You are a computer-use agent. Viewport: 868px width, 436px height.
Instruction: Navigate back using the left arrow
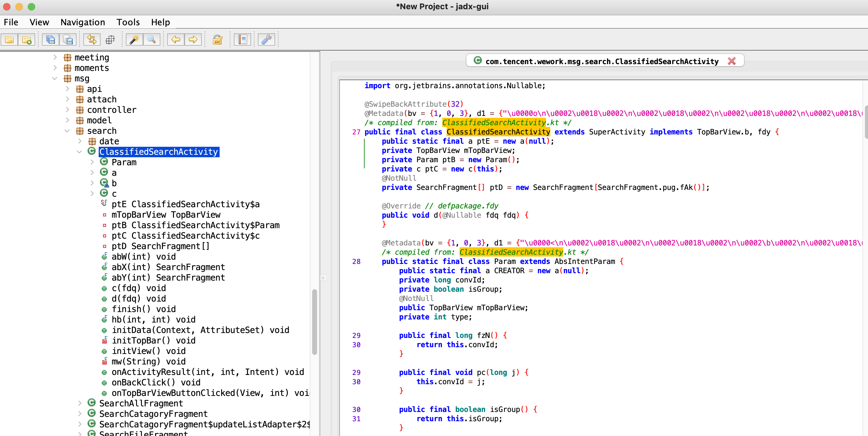pos(176,40)
